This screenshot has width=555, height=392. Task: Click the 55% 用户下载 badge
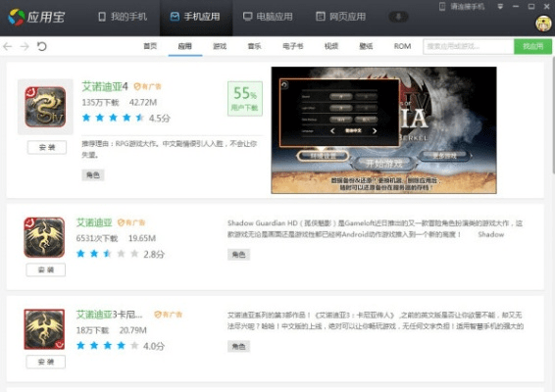[x=245, y=99]
